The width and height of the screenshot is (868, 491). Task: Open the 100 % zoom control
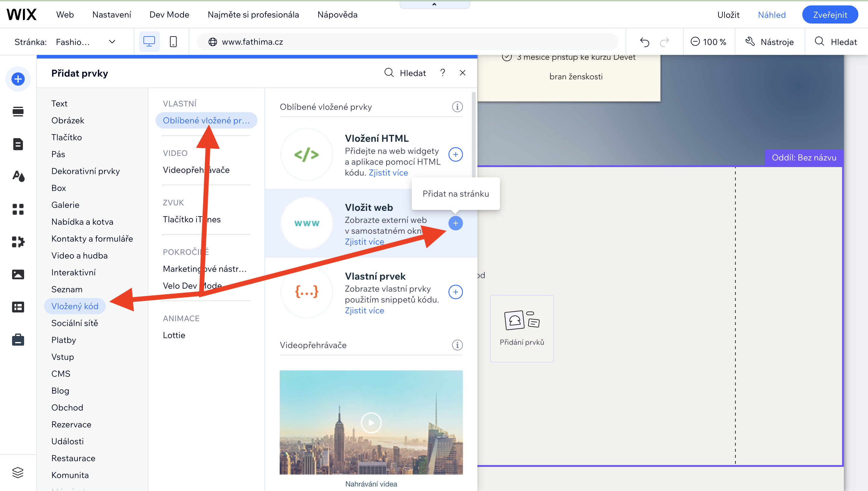pos(708,42)
